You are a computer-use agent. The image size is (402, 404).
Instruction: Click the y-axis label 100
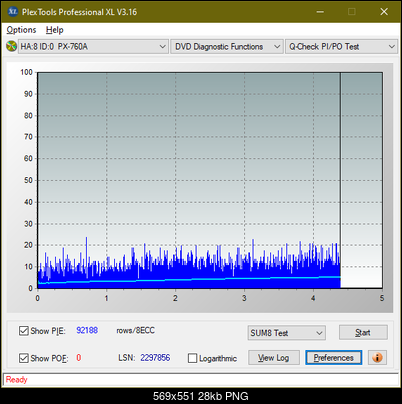pyautogui.click(x=26, y=72)
